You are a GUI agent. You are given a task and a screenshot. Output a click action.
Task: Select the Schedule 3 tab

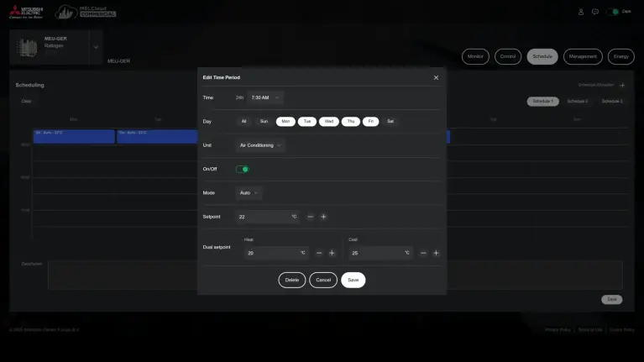click(612, 102)
